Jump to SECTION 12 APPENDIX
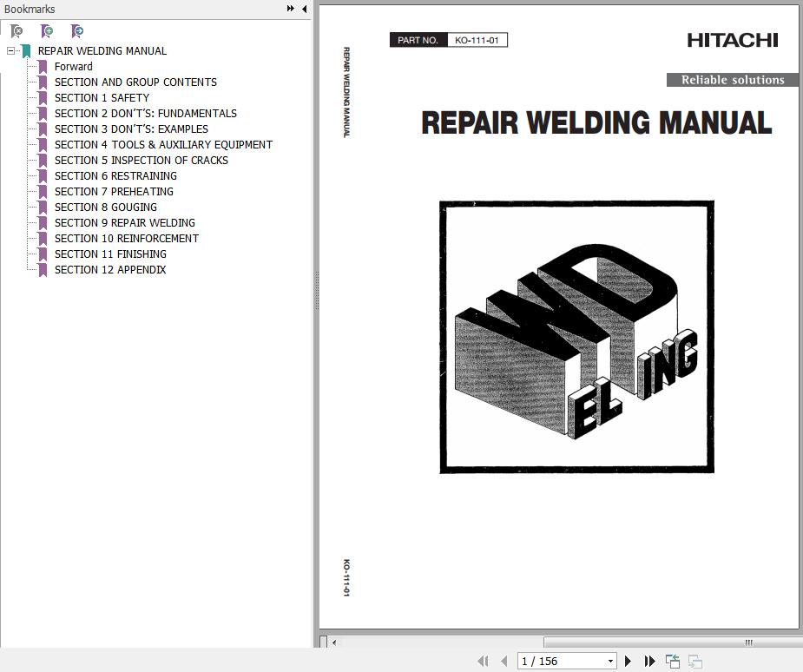This screenshot has width=803, height=672. [x=110, y=269]
